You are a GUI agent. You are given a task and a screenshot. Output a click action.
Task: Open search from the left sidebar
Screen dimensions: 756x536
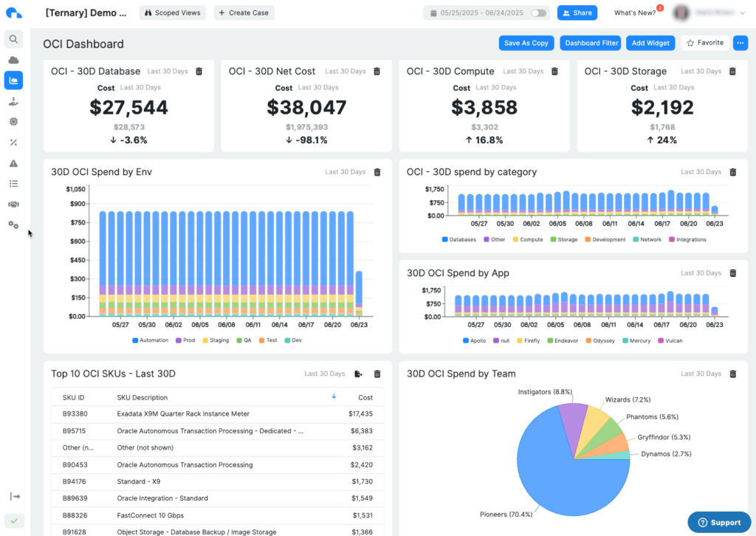click(13, 38)
